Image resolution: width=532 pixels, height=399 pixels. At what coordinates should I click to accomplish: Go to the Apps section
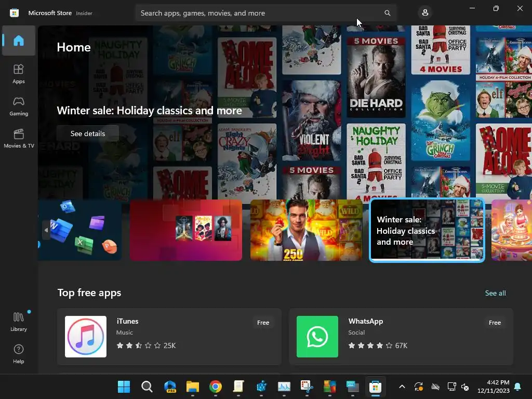click(19, 74)
